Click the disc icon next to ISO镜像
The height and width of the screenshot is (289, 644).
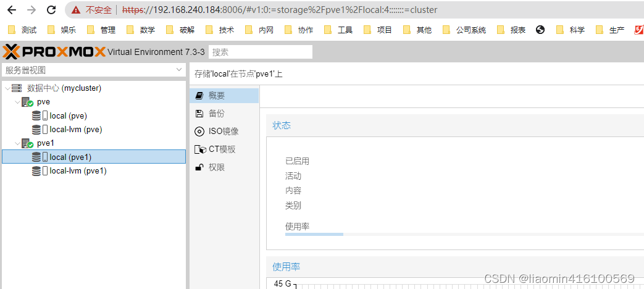click(x=199, y=132)
